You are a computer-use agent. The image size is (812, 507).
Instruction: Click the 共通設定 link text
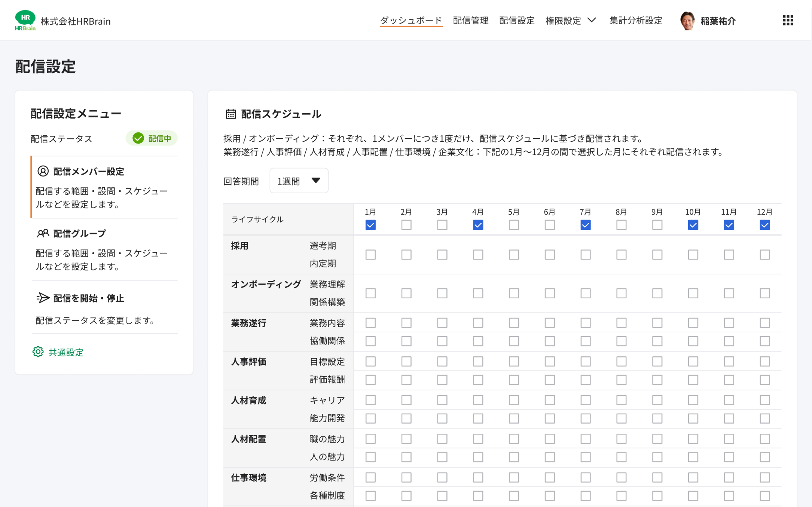click(66, 352)
